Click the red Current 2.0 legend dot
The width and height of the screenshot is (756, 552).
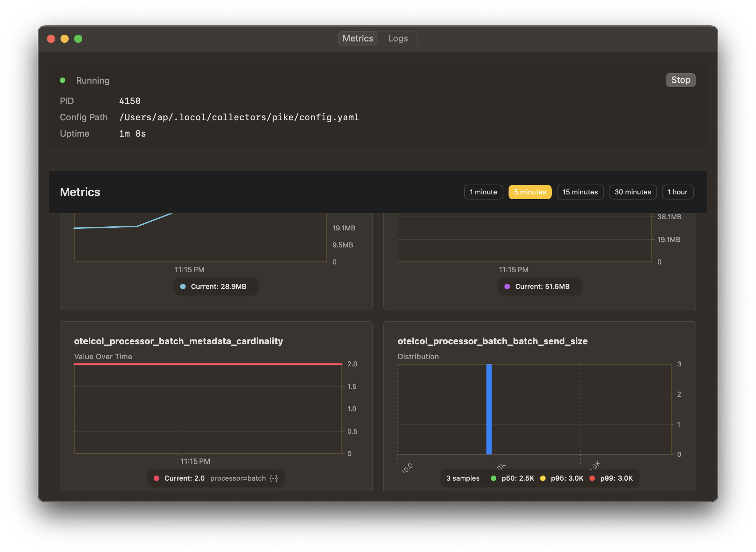click(x=156, y=478)
